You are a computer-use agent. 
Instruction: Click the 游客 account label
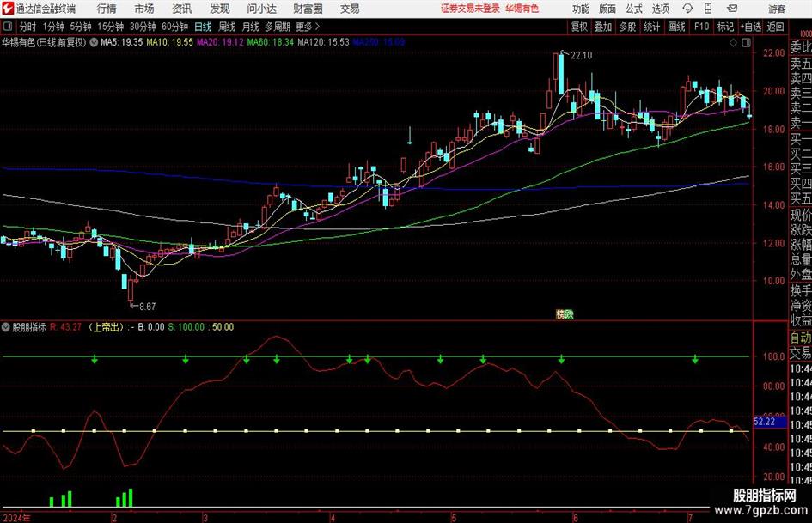pyautogui.click(x=777, y=9)
